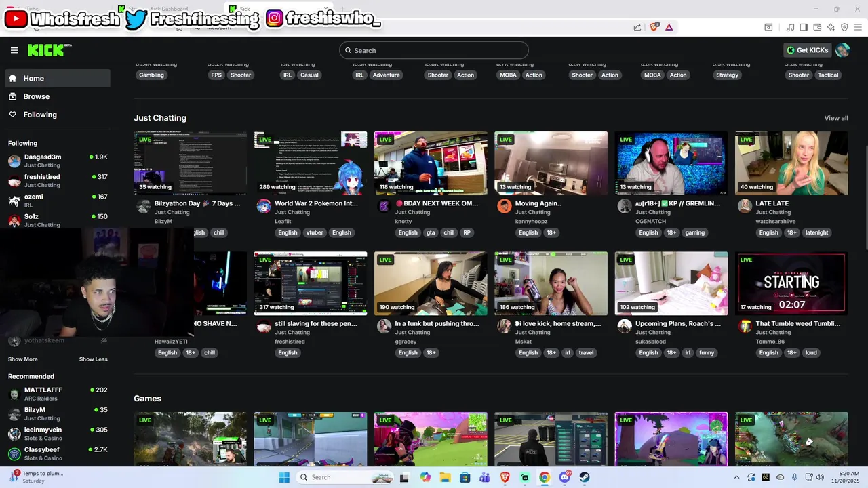The image size is (868, 488).
Task: Open In a funk stream thumbnail
Action: 431,283
